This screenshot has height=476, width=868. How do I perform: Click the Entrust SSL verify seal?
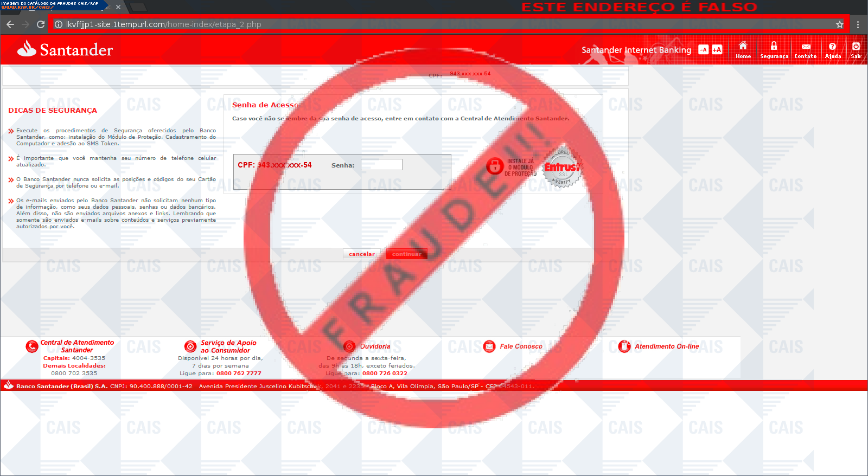(x=562, y=166)
